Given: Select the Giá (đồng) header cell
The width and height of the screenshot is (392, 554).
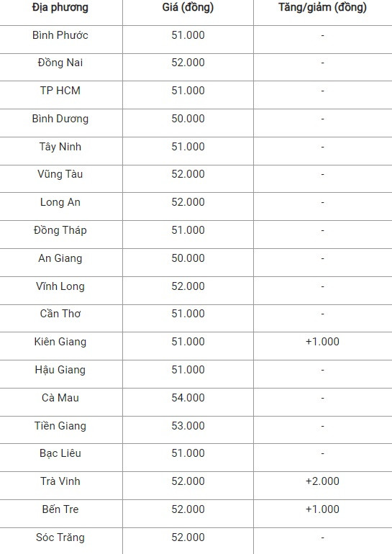Looking at the screenshot, I should coord(188,7).
